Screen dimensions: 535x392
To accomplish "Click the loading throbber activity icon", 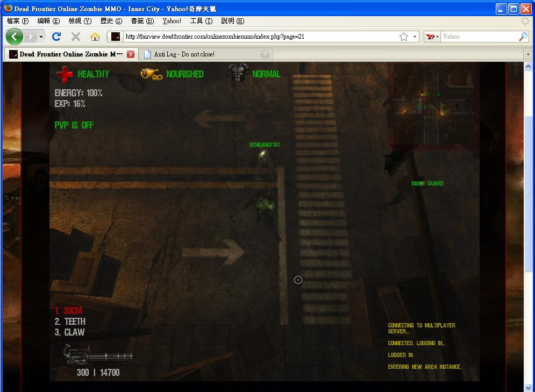I will click(525, 21).
